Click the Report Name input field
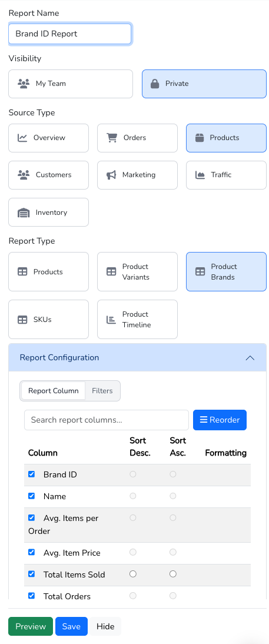This screenshot has width=269, height=644. (x=70, y=34)
